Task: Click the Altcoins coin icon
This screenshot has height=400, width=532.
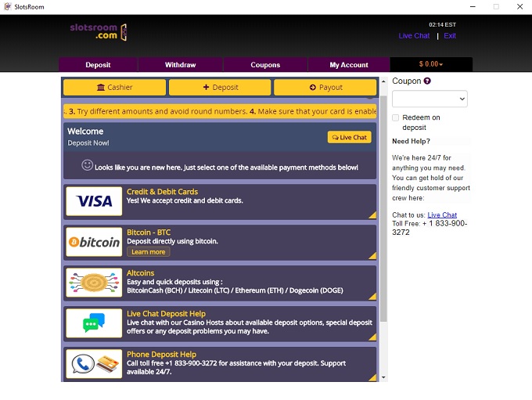Action: pyautogui.click(x=95, y=283)
